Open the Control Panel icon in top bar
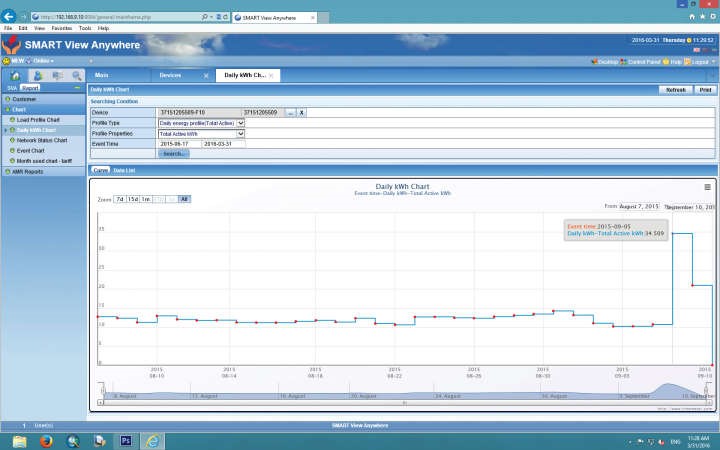 (x=623, y=62)
